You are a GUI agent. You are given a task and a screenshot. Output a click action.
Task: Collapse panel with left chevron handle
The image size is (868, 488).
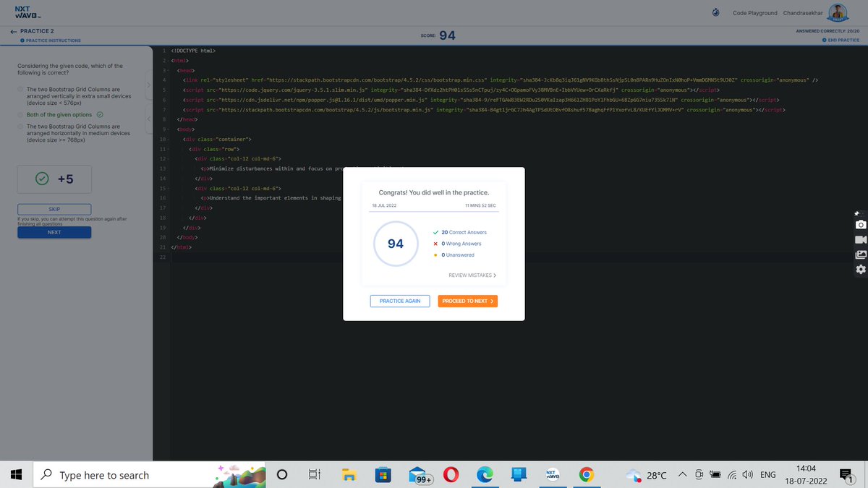pos(148,119)
